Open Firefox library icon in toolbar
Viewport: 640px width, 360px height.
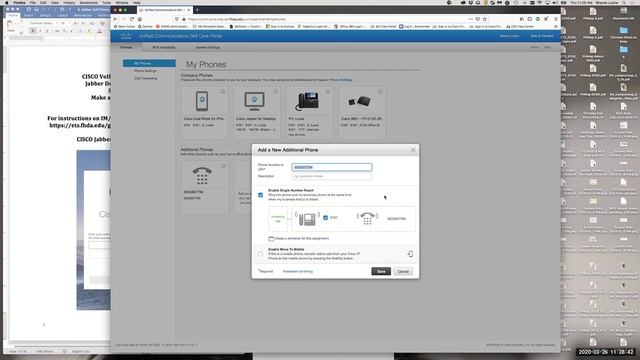pos(522,19)
